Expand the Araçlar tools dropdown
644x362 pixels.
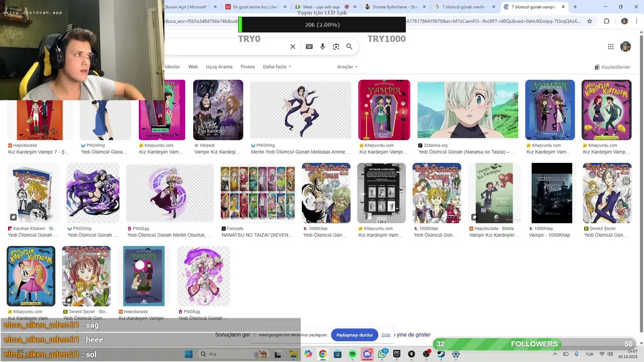click(x=347, y=67)
